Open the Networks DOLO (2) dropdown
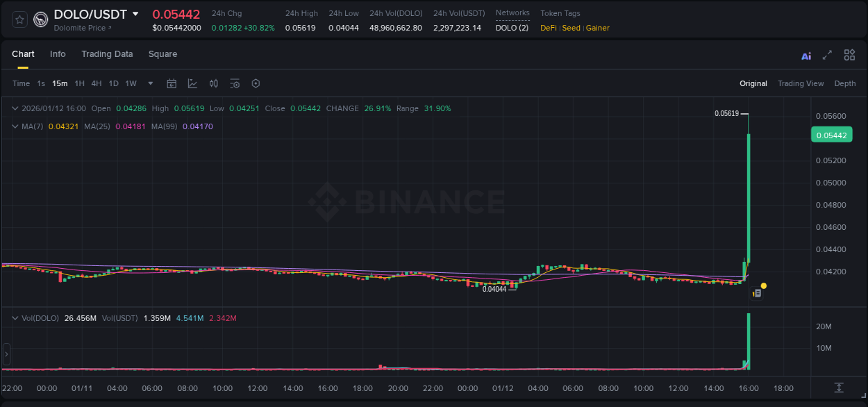The height and width of the screenshot is (407, 868). [511, 28]
